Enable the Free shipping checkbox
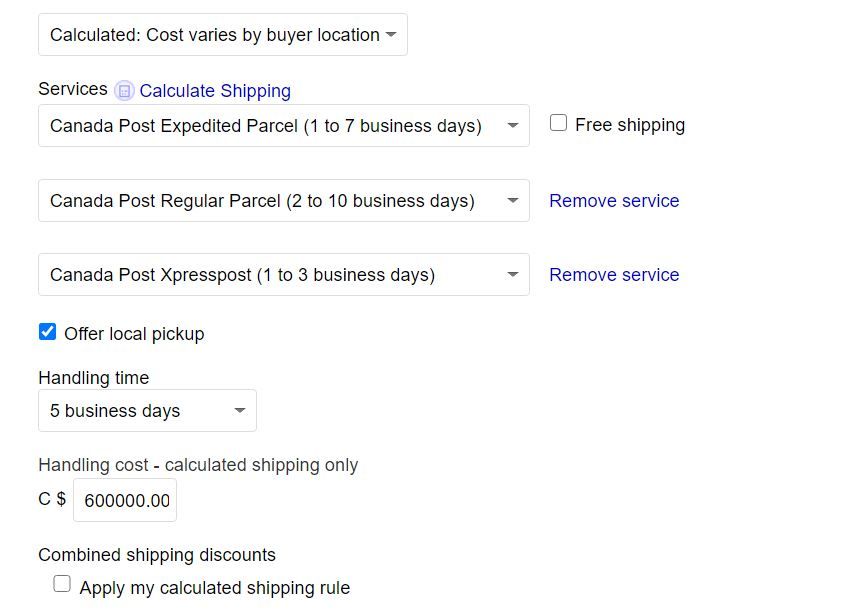 pos(558,122)
